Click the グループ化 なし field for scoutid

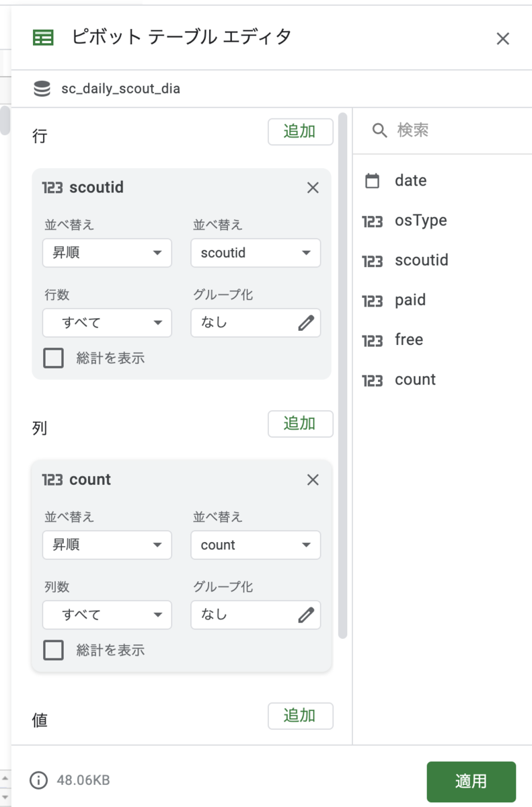point(256,323)
